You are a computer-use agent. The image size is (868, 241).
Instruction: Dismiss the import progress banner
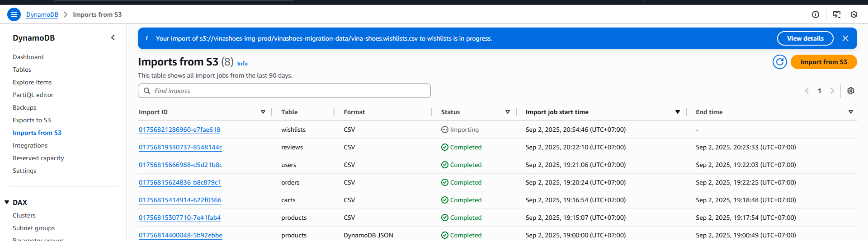(x=845, y=38)
